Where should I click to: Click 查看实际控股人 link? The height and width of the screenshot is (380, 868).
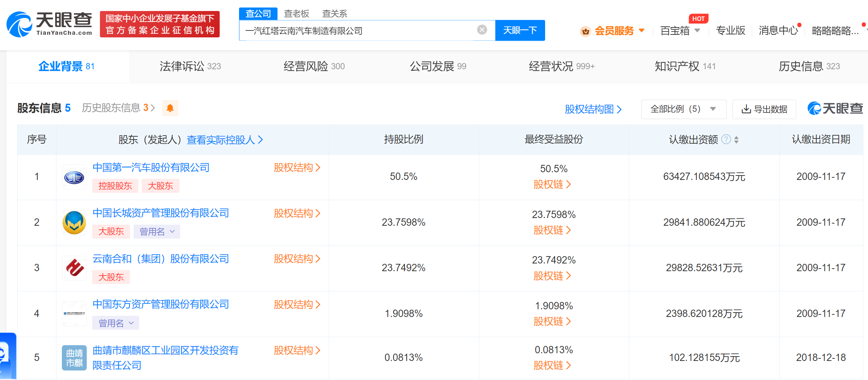pyautogui.click(x=225, y=140)
